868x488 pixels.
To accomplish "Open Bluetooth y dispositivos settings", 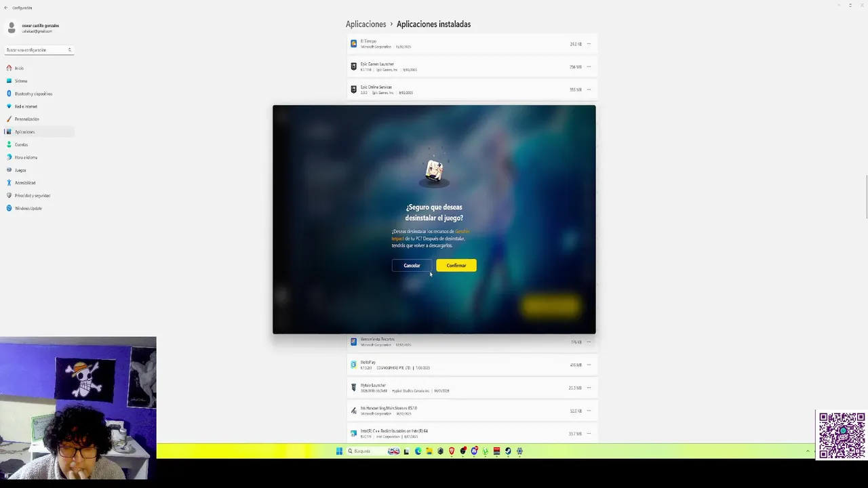I will tap(39, 94).
